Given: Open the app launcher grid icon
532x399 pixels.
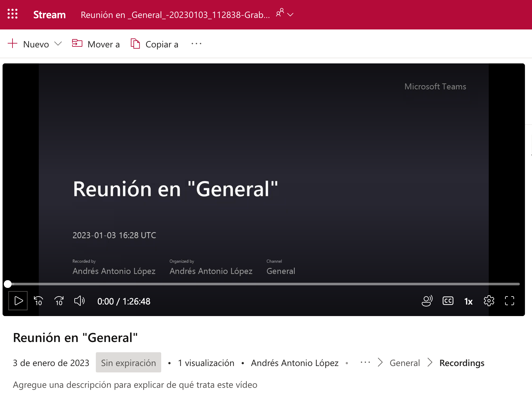Looking at the screenshot, I should tap(12, 14).
